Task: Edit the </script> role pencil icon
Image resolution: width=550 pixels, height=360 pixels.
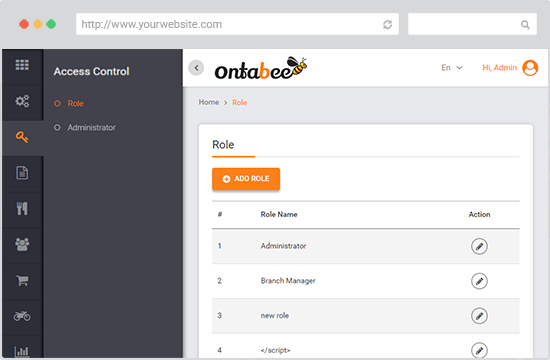Action: coord(479,350)
